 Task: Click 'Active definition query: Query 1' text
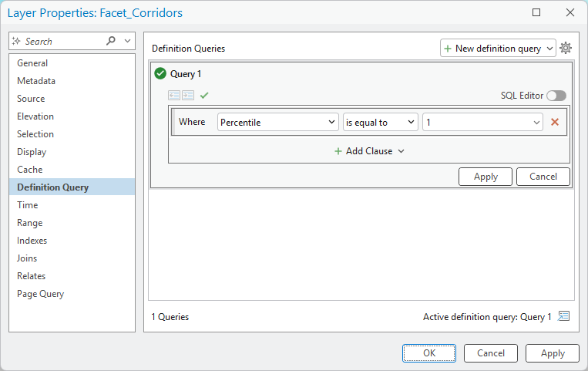click(x=487, y=317)
